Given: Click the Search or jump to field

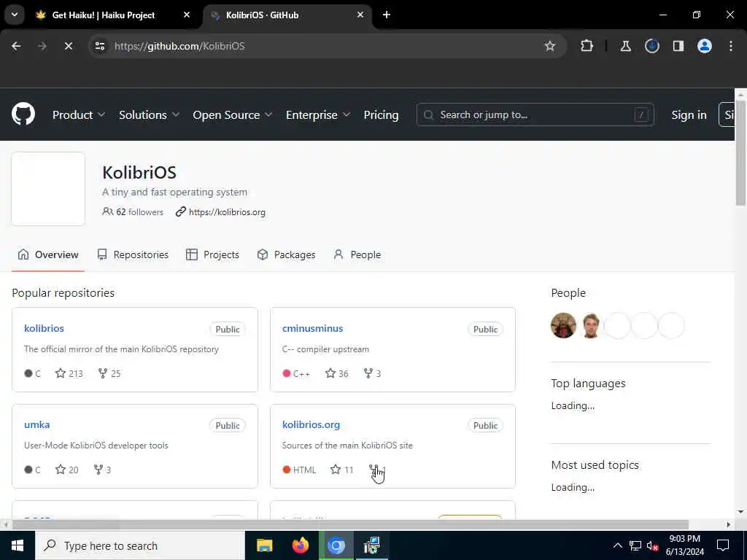Looking at the screenshot, I should 535,114.
